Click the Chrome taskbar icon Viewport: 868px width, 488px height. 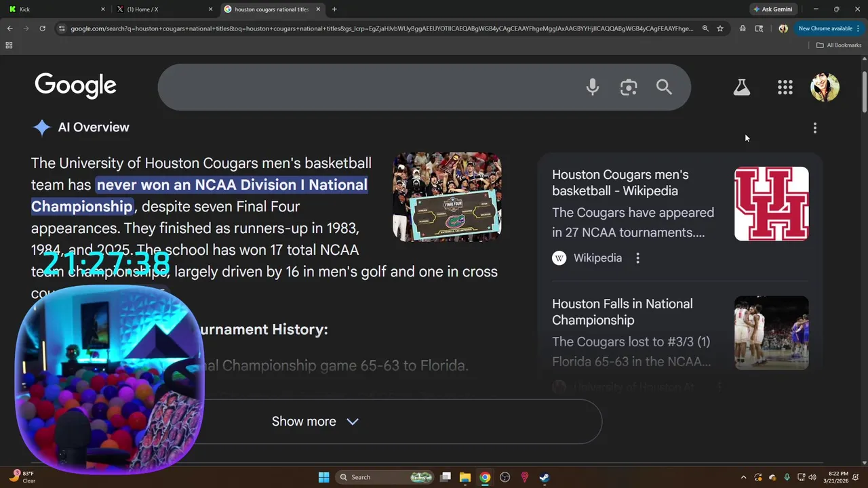[485, 477]
